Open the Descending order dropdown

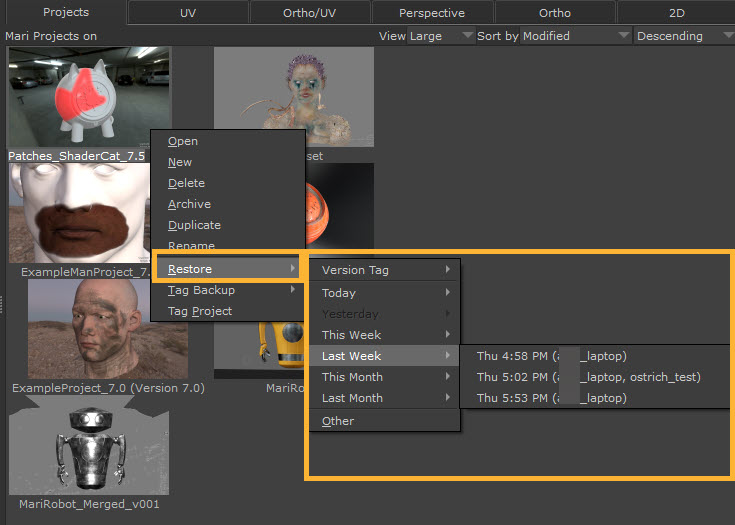pos(683,36)
